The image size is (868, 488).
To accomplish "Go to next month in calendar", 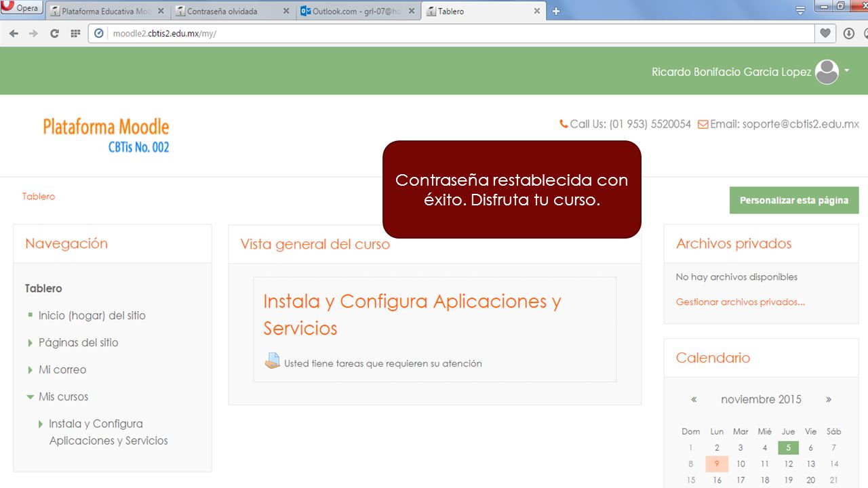I will coord(829,399).
